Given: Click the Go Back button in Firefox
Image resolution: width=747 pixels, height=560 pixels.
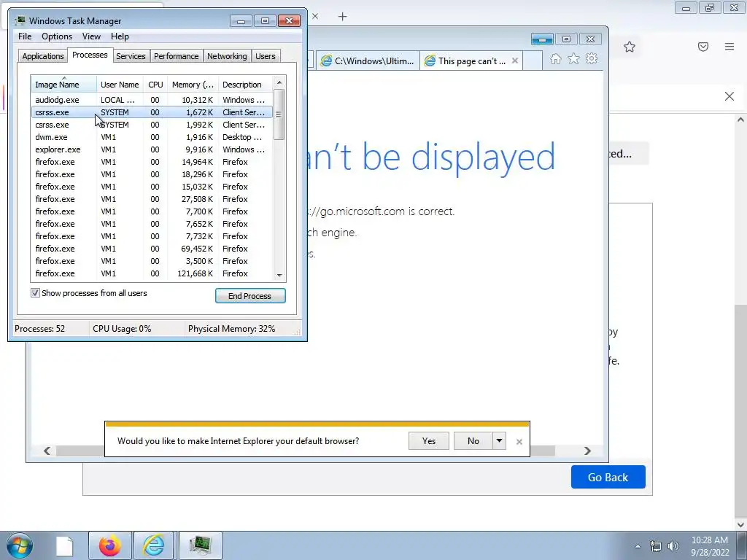Looking at the screenshot, I should pyautogui.click(x=608, y=477).
